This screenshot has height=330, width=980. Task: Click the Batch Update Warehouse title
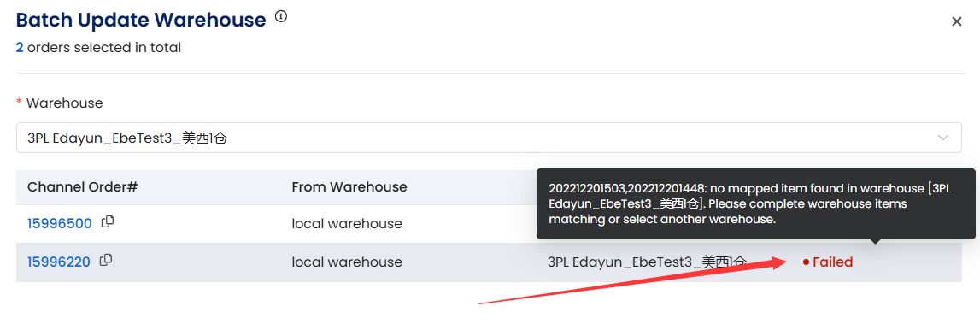click(141, 20)
